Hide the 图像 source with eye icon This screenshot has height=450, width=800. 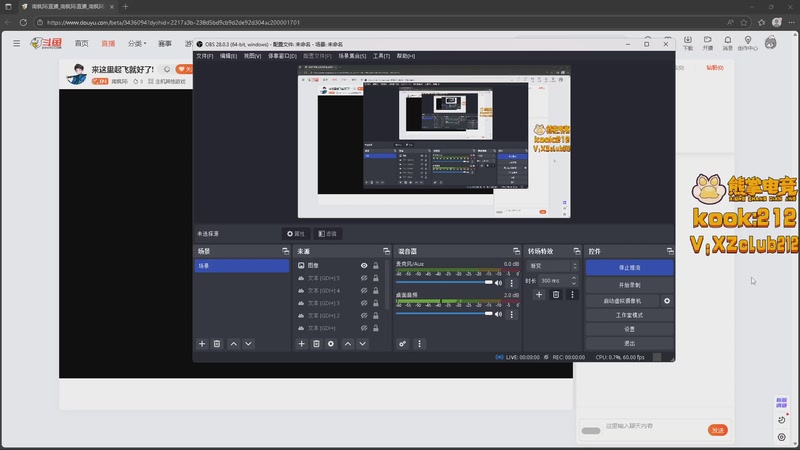coord(364,265)
